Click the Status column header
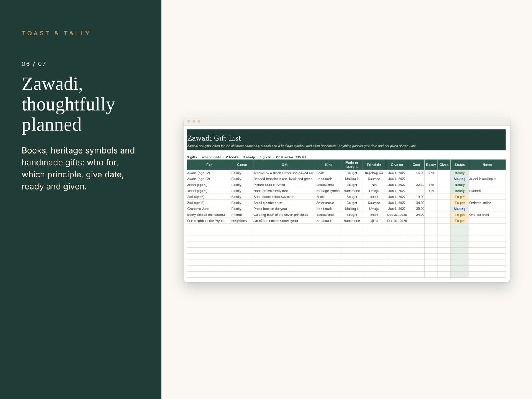The image size is (532, 399). coord(459,165)
